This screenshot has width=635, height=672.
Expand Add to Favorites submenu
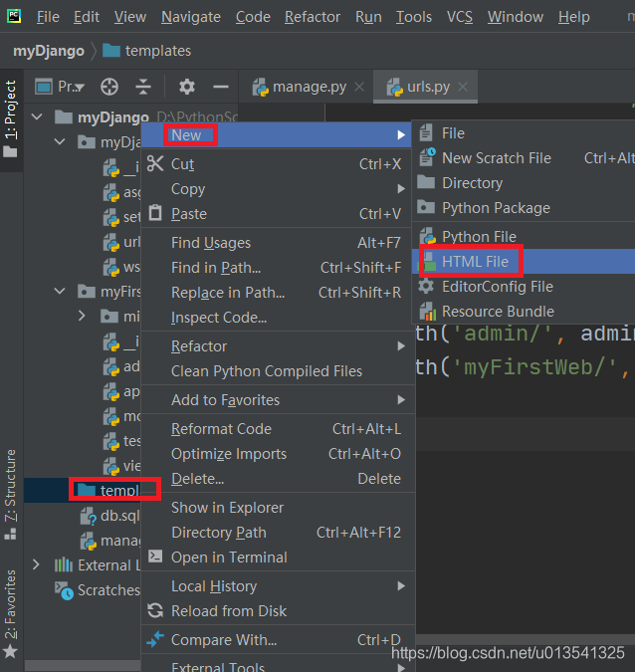[278, 400]
